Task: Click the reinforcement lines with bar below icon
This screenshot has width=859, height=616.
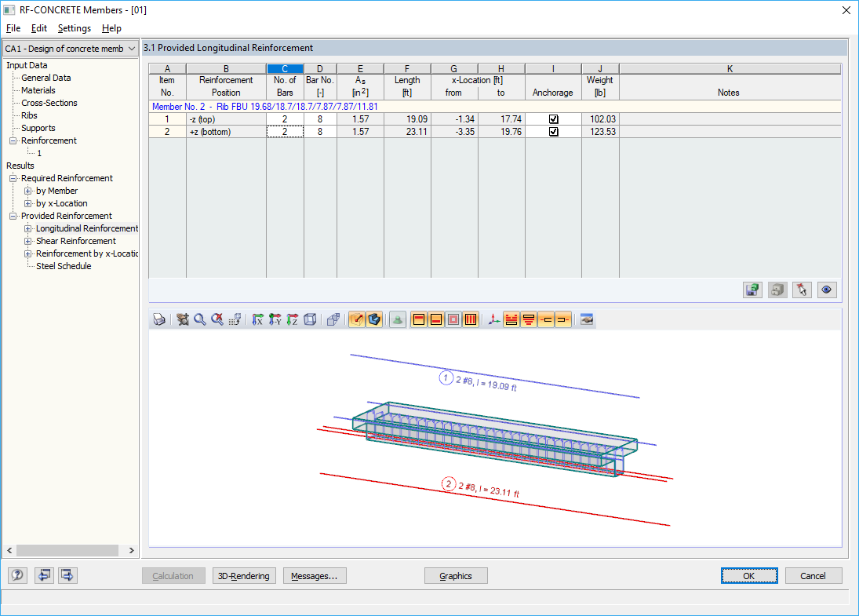Action: 511,319
